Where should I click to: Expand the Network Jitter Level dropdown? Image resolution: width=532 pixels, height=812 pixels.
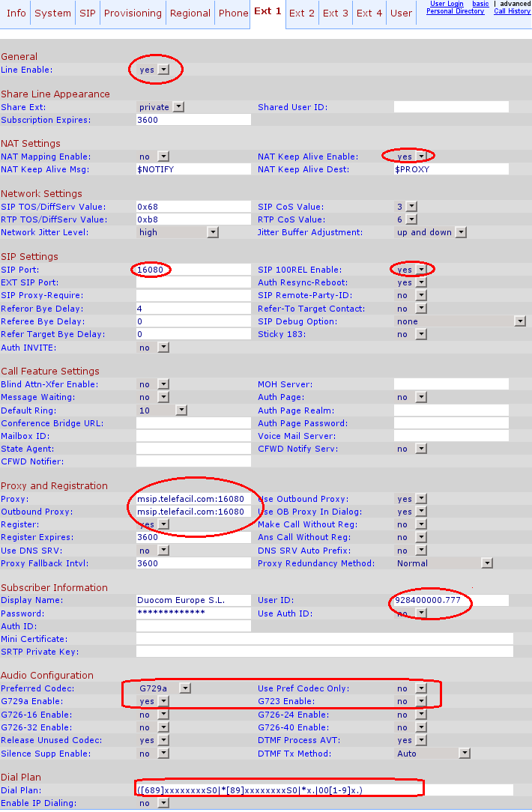[x=212, y=232]
